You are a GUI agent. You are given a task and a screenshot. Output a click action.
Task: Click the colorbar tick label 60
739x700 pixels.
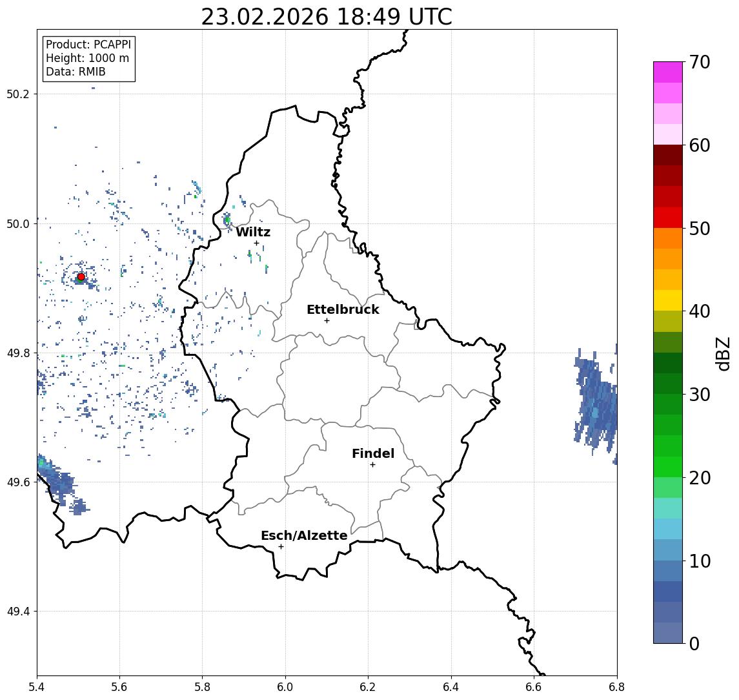[700, 146]
